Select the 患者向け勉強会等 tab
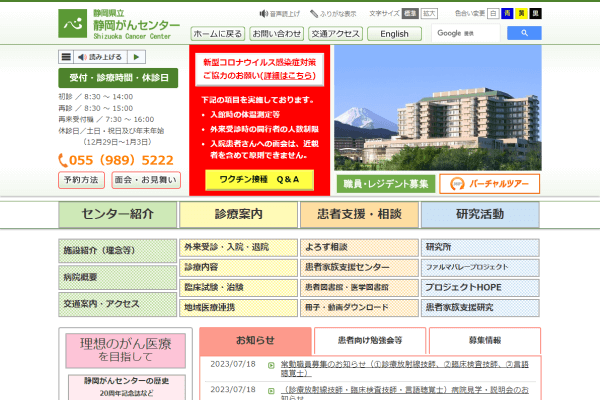This screenshot has width=600, height=400. coord(370,341)
